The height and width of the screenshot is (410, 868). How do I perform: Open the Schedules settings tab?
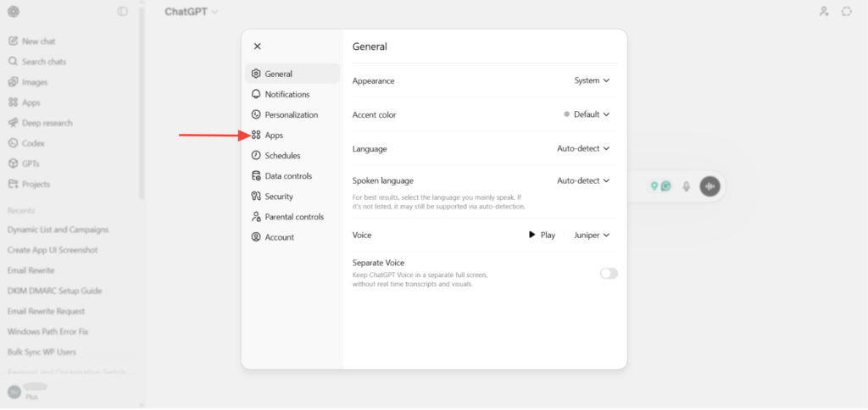292,156
